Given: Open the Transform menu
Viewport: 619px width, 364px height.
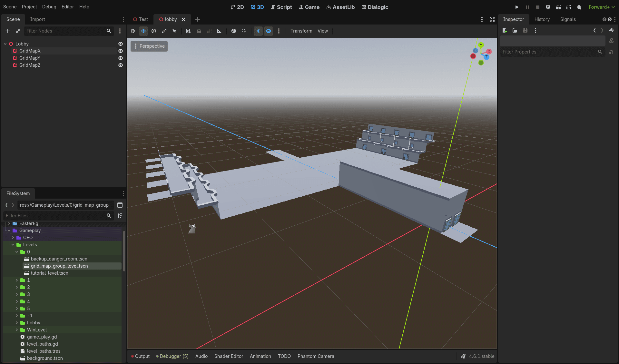Looking at the screenshot, I should (x=301, y=31).
